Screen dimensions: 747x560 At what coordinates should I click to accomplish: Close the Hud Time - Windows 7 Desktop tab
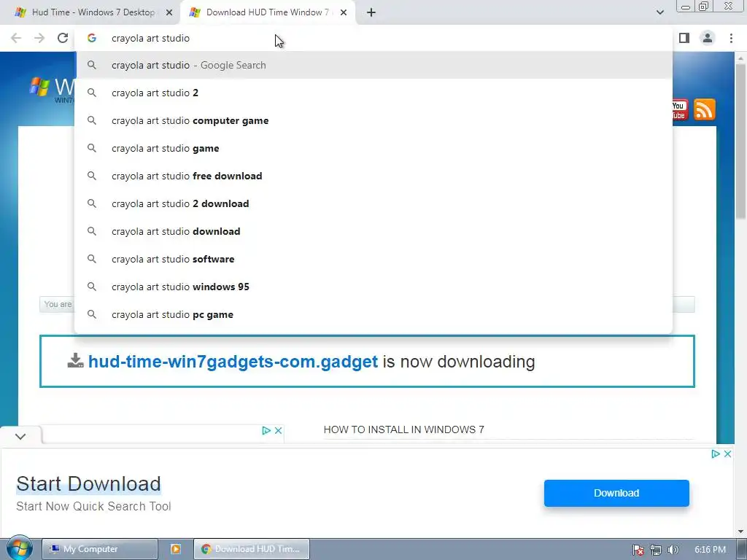tap(169, 12)
